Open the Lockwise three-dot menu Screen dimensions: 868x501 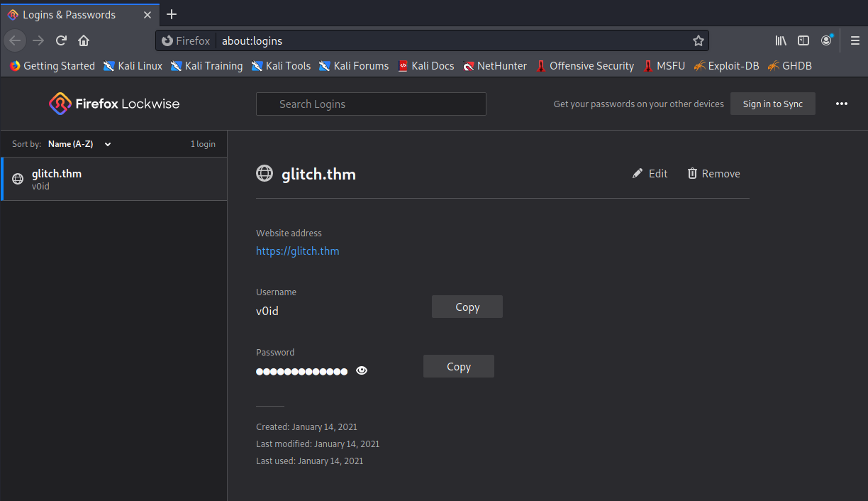(842, 104)
